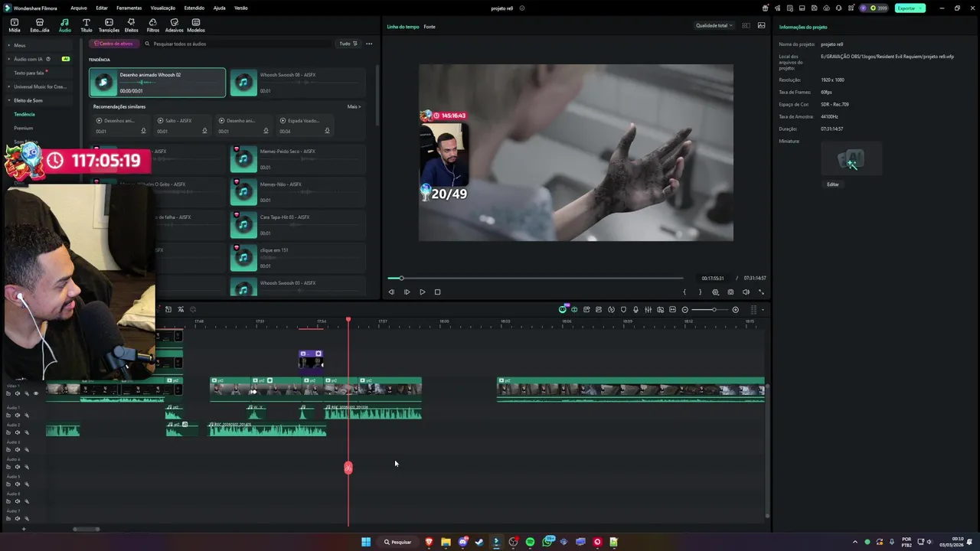Select the Whoosh Swoosh 08 - AISFX sound
The image size is (980, 551).
tap(297, 83)
